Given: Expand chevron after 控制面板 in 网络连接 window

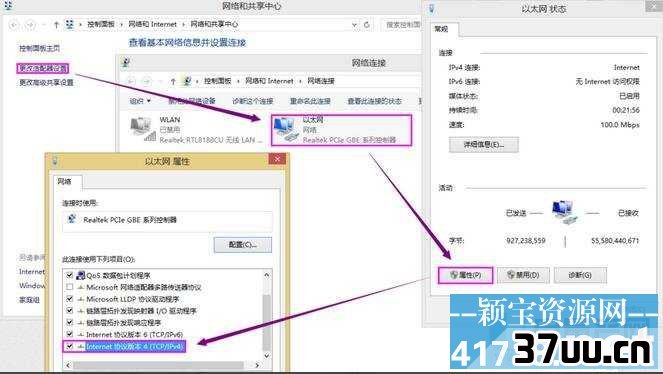Looking at the screenshot, I should [238, 81].
